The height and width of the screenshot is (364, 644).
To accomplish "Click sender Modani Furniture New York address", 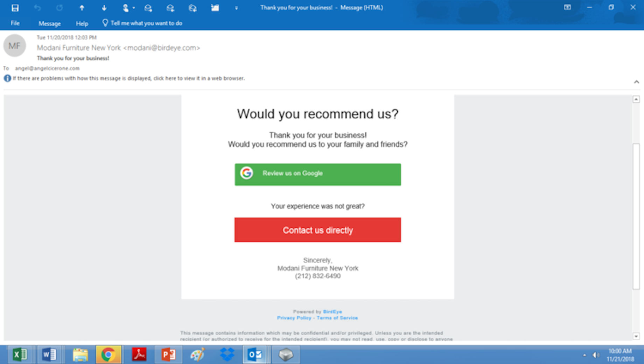I will coord(118,48).
